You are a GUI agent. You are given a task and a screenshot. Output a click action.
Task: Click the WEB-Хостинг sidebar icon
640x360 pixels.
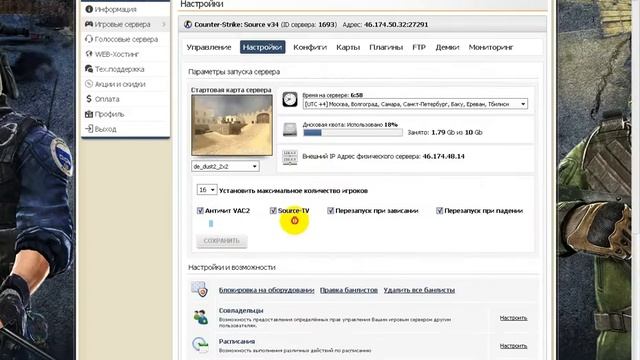pyautogui.click(x=89, y=54)
